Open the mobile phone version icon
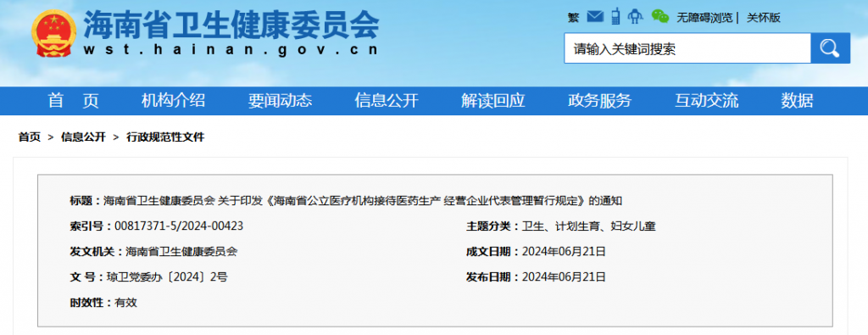Viewport: 868px width, 335px height. [x=615, y=16]
